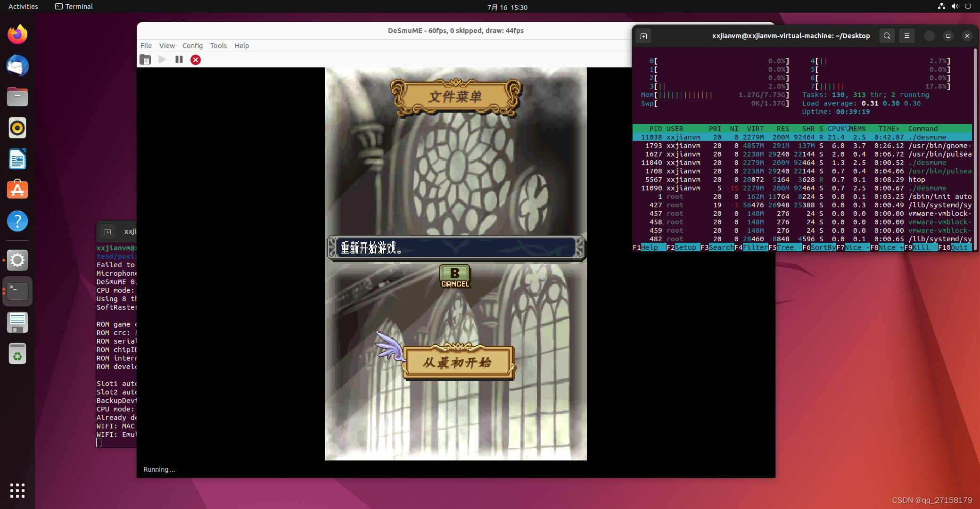Screen dimensions: 980x509
Task: Click the open ROM file icon
Action: (x=145, y=60)
